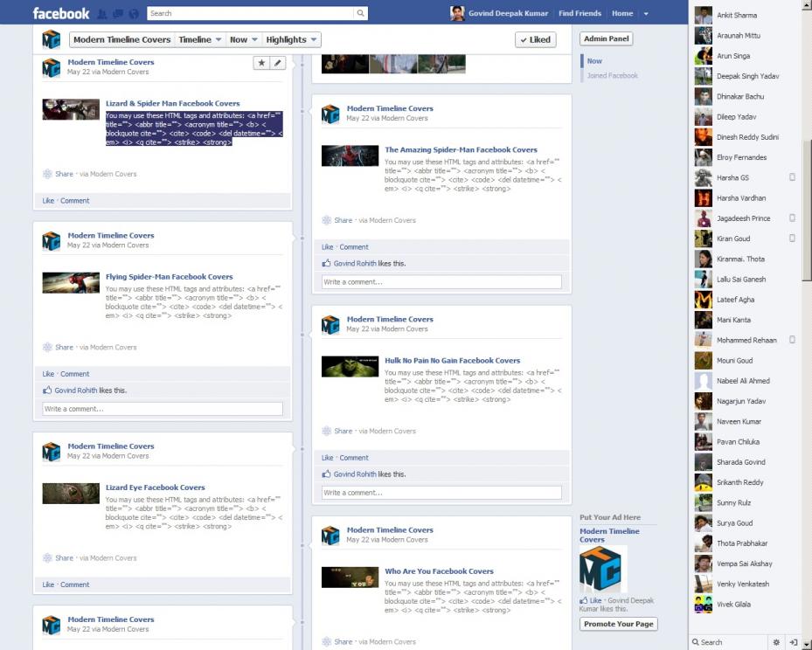The width and height of the screenshot is (812, 650).
Task: Click avatar of Ankit Sharma in chat
Action: point(704,16)
